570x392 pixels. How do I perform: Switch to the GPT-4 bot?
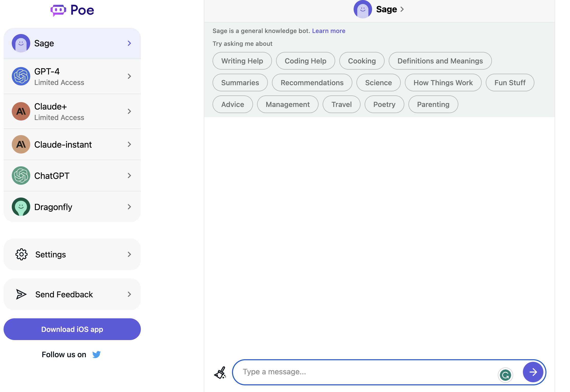point(72,76)
